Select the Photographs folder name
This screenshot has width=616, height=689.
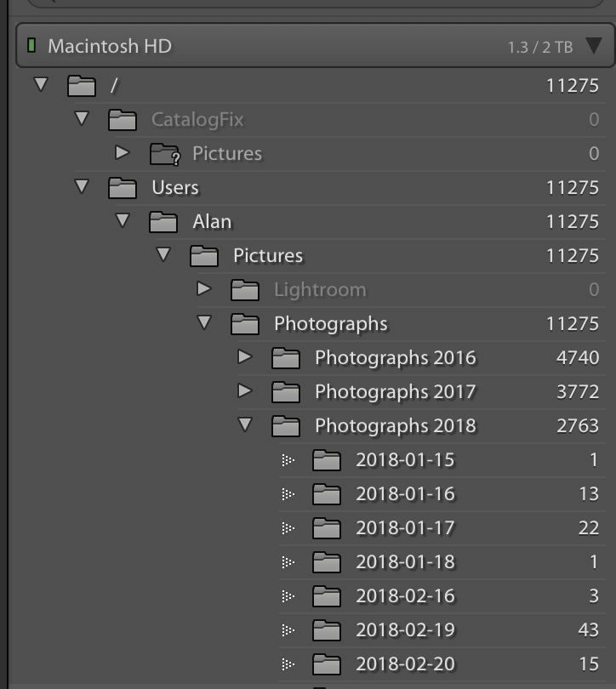point(331,324)
